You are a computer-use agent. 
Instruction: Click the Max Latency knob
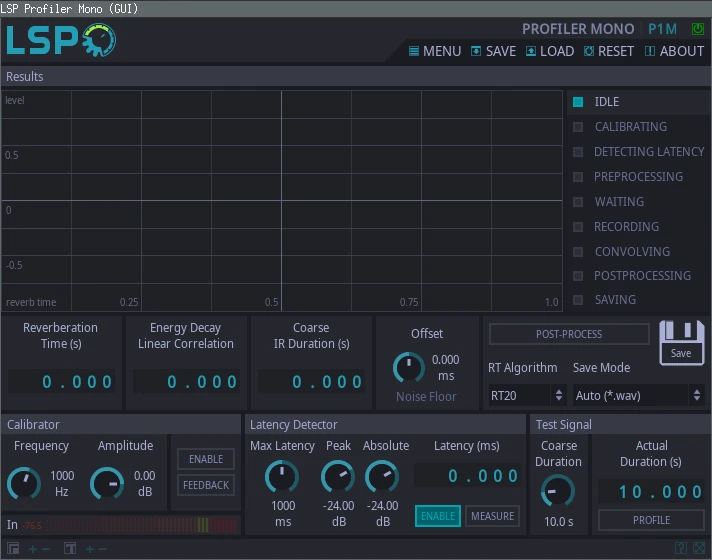(282, 477)
